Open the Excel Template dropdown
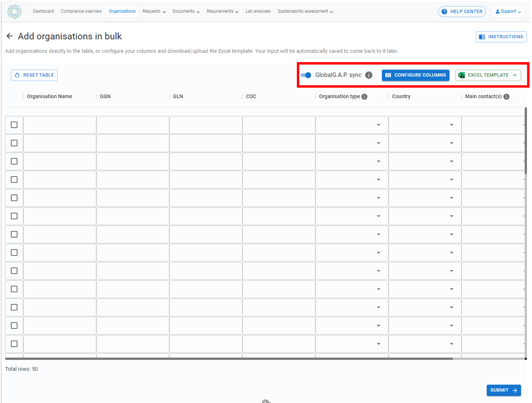Viewport: 532px width, 403px height. pyautogui.click(x=488, y=75)
